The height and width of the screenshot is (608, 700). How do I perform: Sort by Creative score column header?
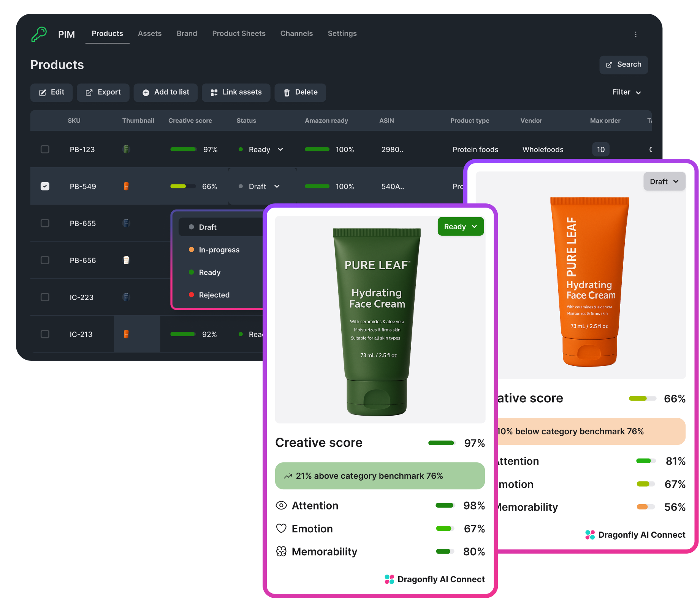[x=190, y=121]
